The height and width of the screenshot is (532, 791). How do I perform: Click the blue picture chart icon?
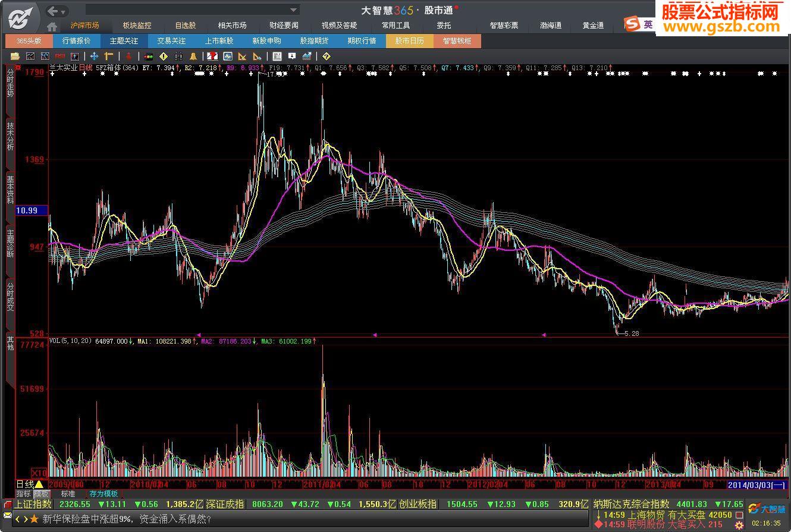227,56
